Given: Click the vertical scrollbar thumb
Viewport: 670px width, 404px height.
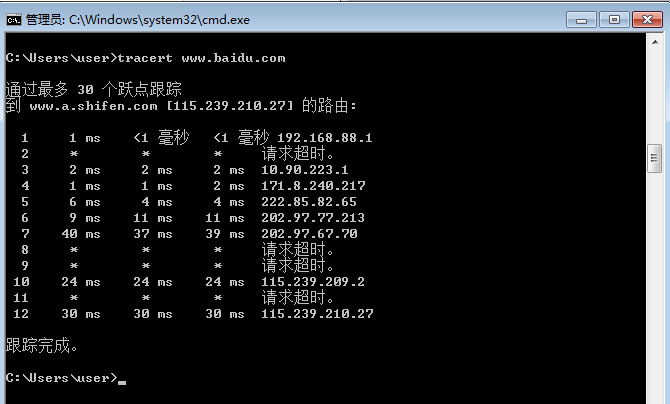Looking at the screenshot, I should coord(655,156).
